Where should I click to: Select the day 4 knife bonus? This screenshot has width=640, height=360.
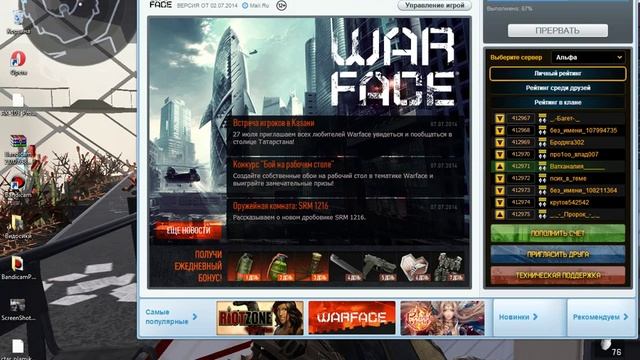point(345,267)
